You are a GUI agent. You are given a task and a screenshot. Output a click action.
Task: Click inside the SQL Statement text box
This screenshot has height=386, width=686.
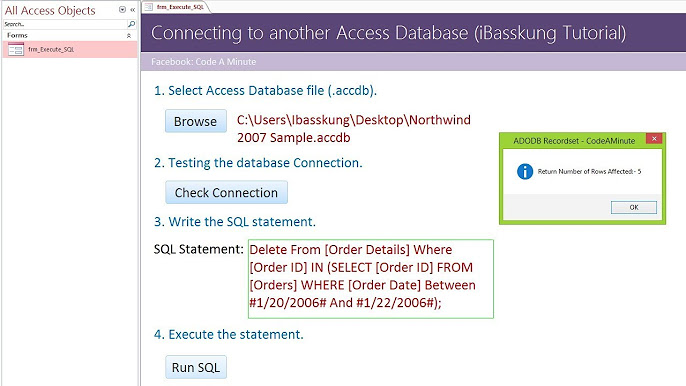coord(371,279)
